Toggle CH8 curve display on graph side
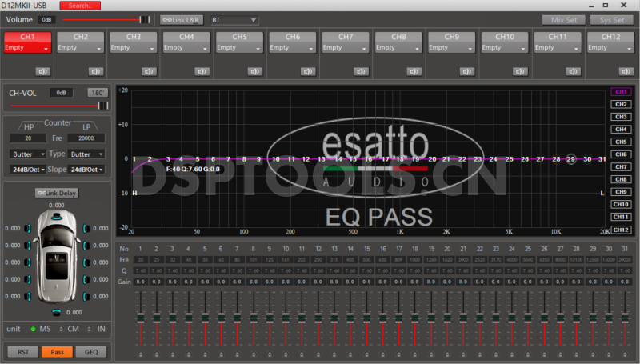 click(x=621, y=179)
